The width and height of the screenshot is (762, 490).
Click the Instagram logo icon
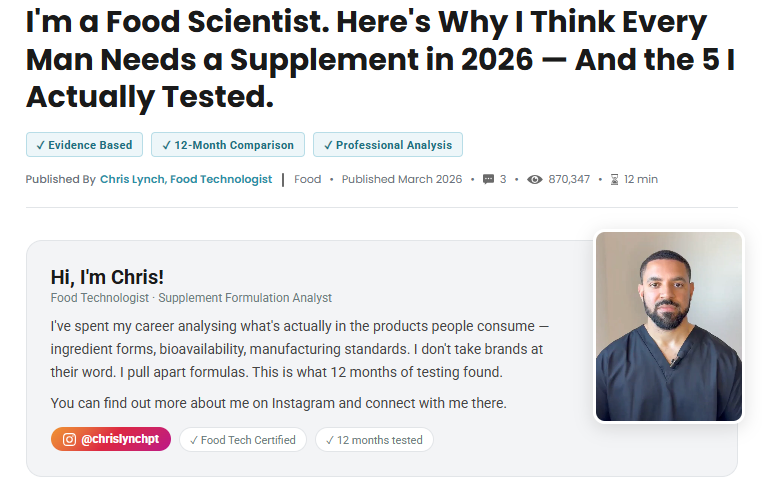(x=69, y=439)
